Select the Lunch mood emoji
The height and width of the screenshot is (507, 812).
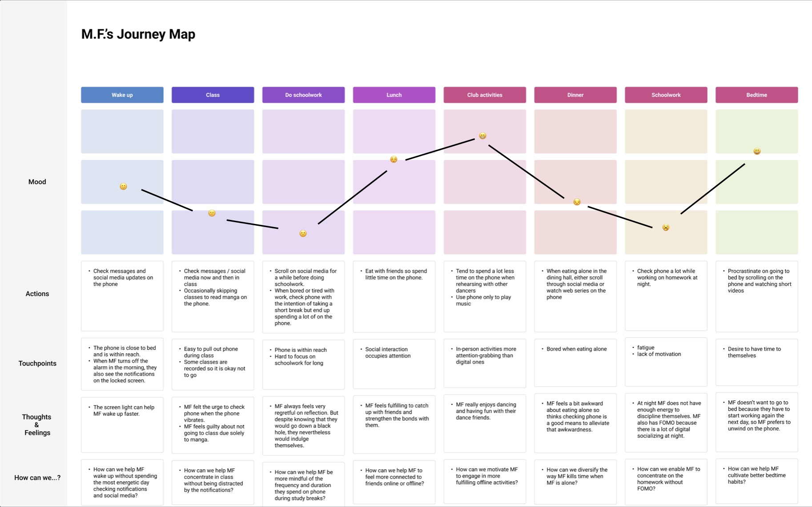(394, 160)
